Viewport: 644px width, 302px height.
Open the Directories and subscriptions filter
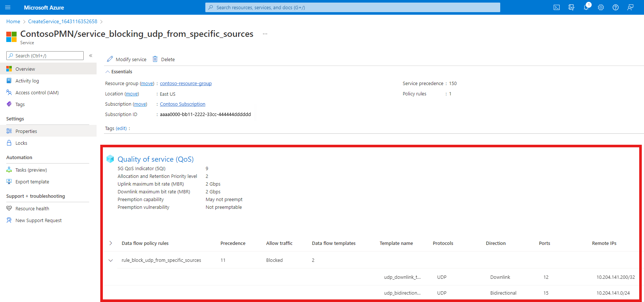[571, 7]
